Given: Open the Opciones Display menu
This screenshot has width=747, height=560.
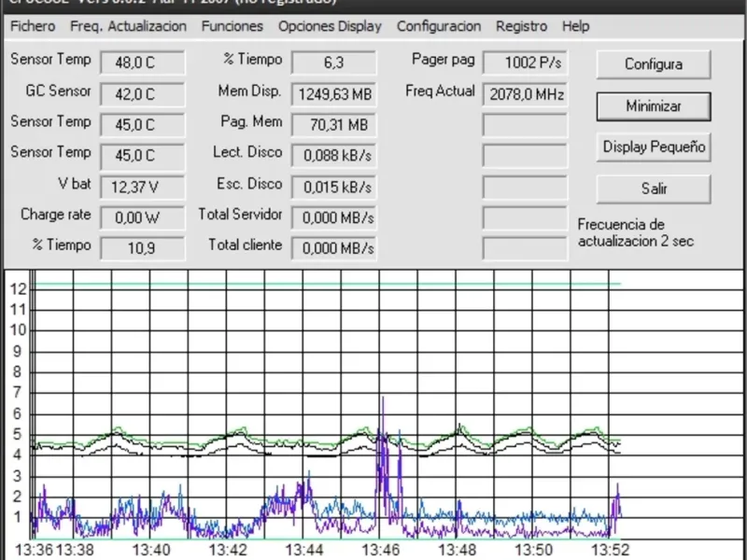Looking at the screenshot, I should pyautogui.click(x=330, y=26).
